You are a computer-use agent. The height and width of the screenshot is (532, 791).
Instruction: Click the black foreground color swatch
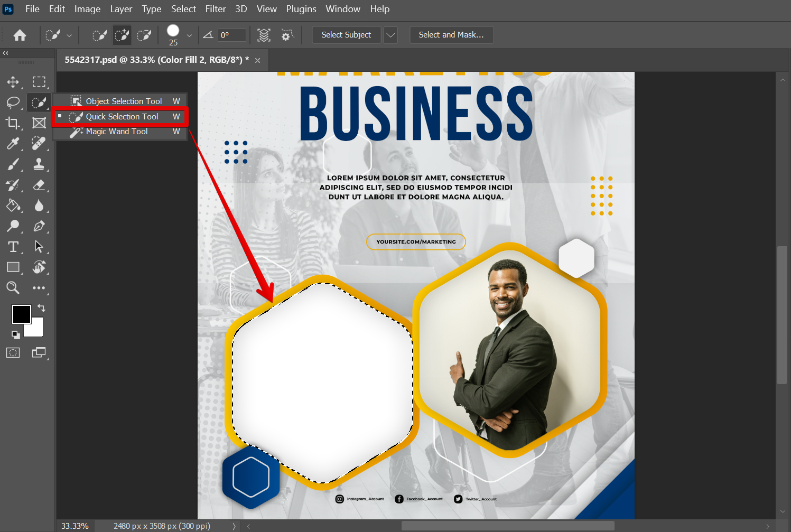21,314
